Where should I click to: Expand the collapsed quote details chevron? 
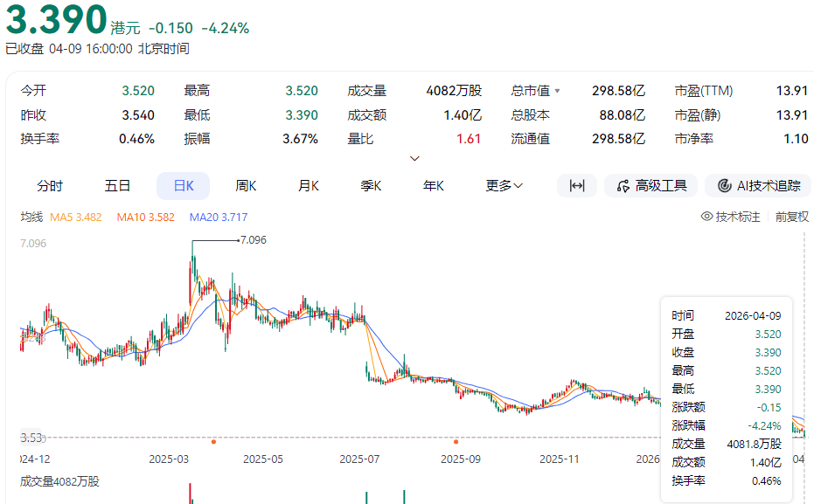click(x=414, y=158)
